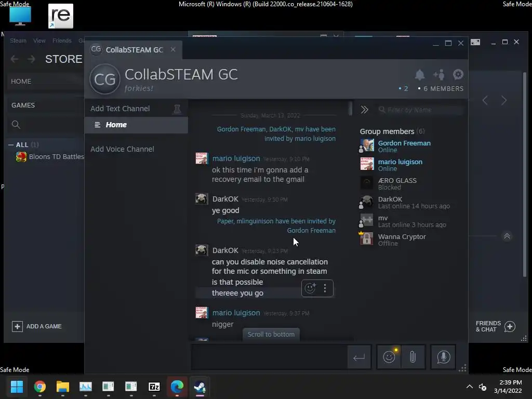Image resolution: width=532 pixels, height=399 pixels.
Task: Open Friends menu in Steam window
Action: (62, 41)
